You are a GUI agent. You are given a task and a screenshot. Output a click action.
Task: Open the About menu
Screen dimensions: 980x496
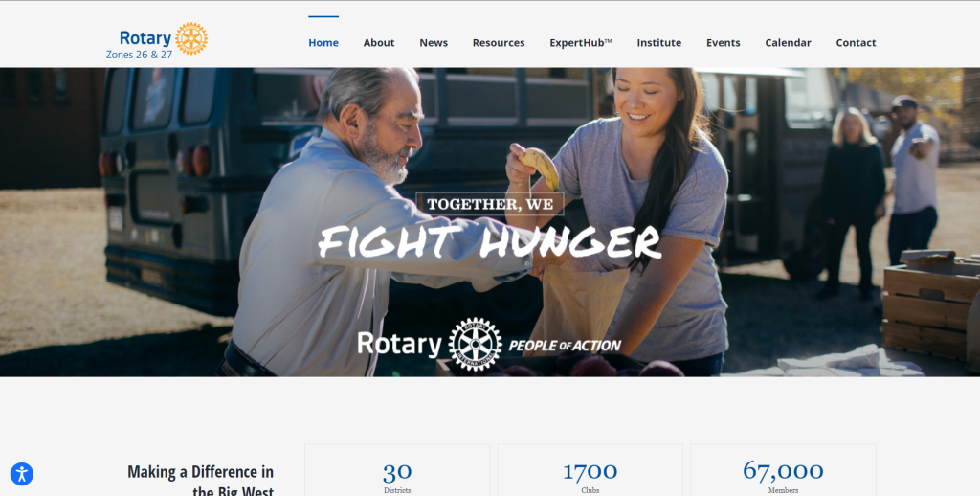[379, 42]
